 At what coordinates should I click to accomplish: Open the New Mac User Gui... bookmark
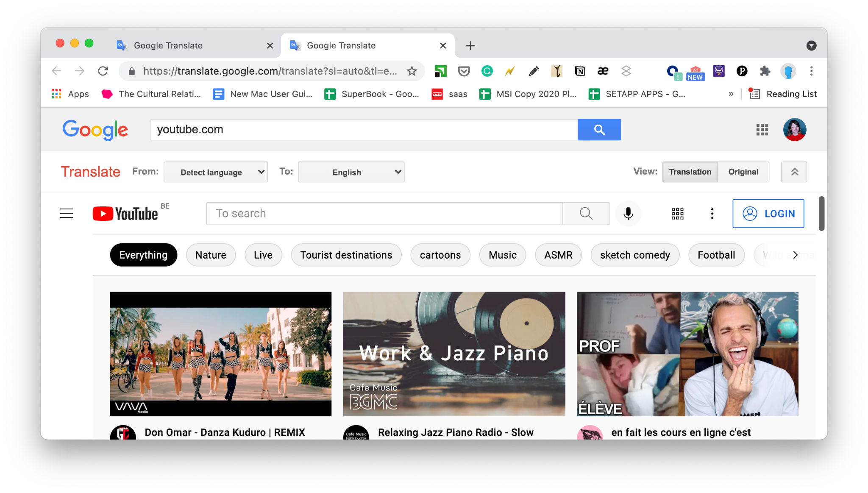pos(263,94)
